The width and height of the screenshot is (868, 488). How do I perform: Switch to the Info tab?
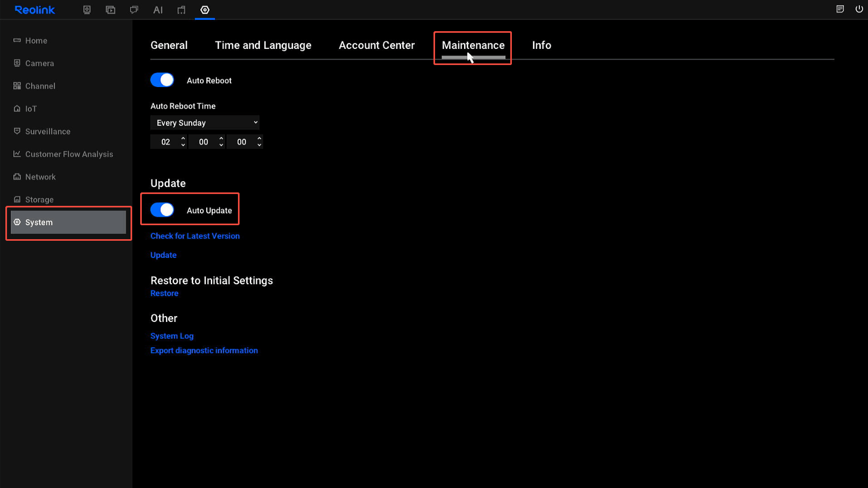coord(541,46)
